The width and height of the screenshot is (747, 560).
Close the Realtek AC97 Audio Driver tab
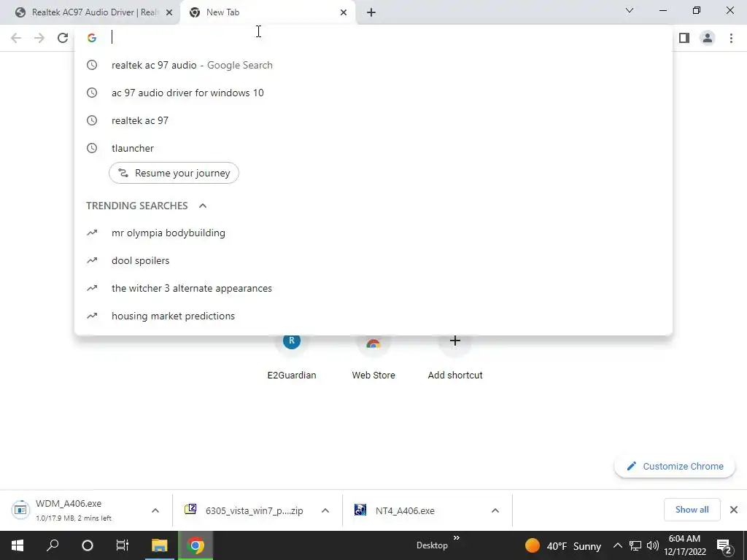169,12
